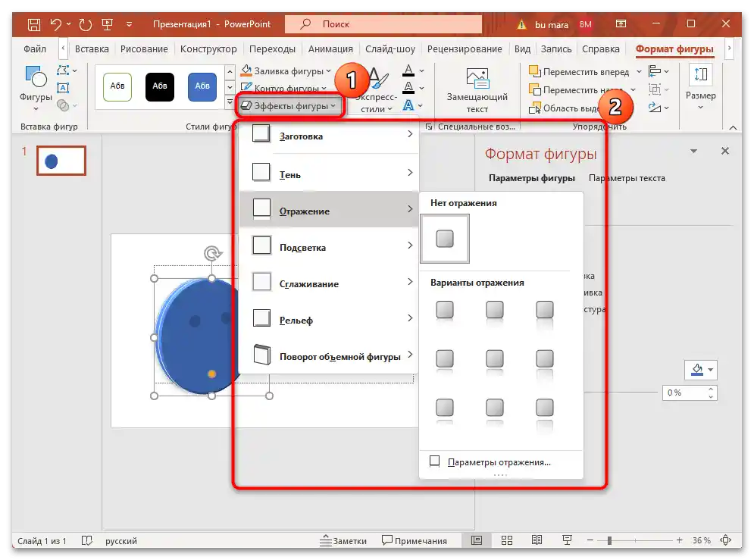Select the black Абв shape style
Screen dimensions: 754x560
(x=160, y=87)
